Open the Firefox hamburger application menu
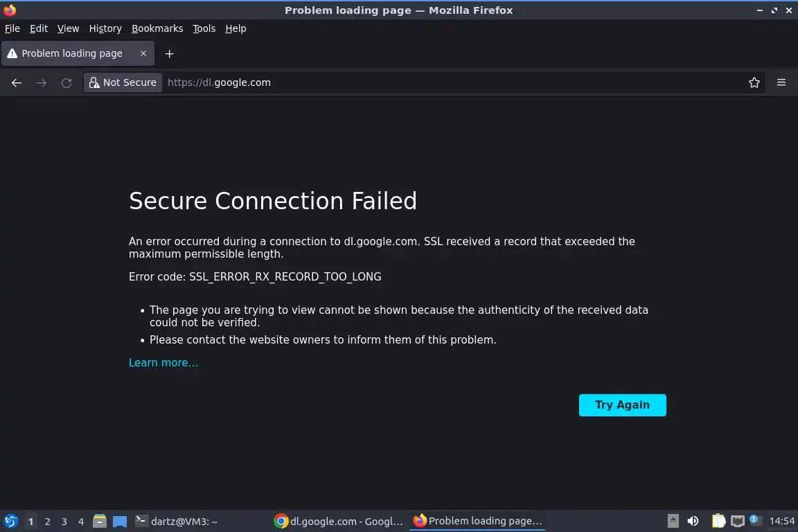This screenshot has height=532, width=798. coord(781,82)
